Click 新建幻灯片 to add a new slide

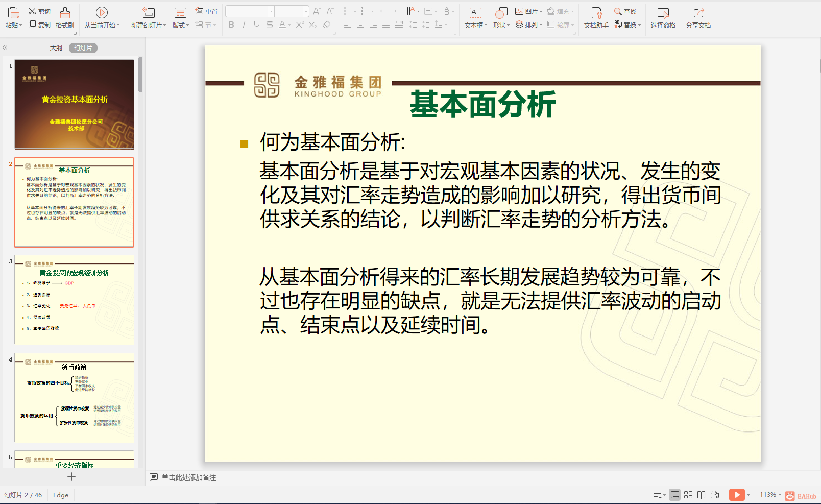(148, 18)
